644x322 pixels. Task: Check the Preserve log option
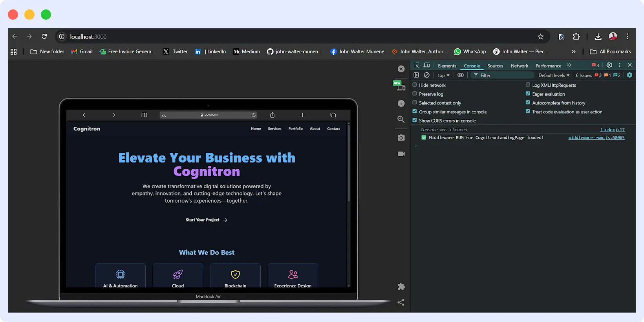click(x=415, y=94)
